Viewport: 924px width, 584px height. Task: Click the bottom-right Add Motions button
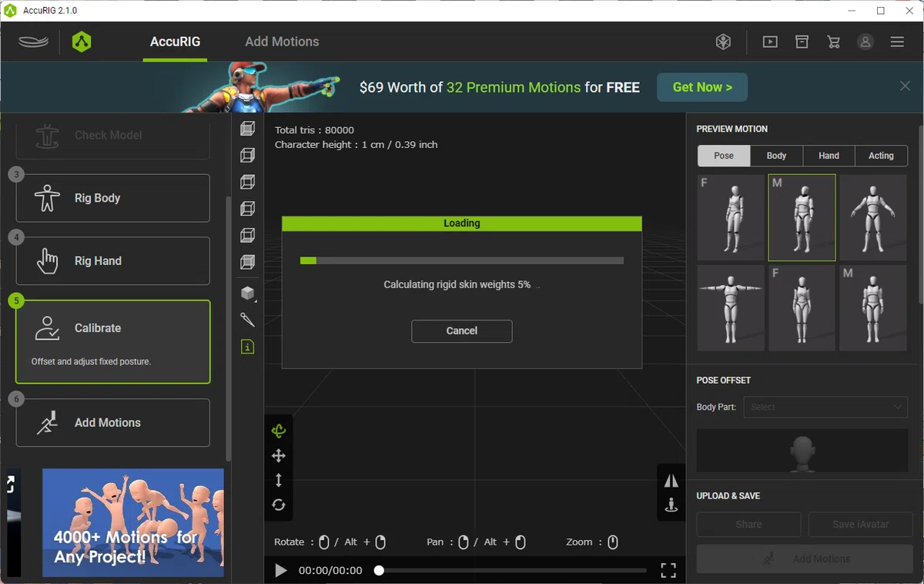tap(805, 559)
